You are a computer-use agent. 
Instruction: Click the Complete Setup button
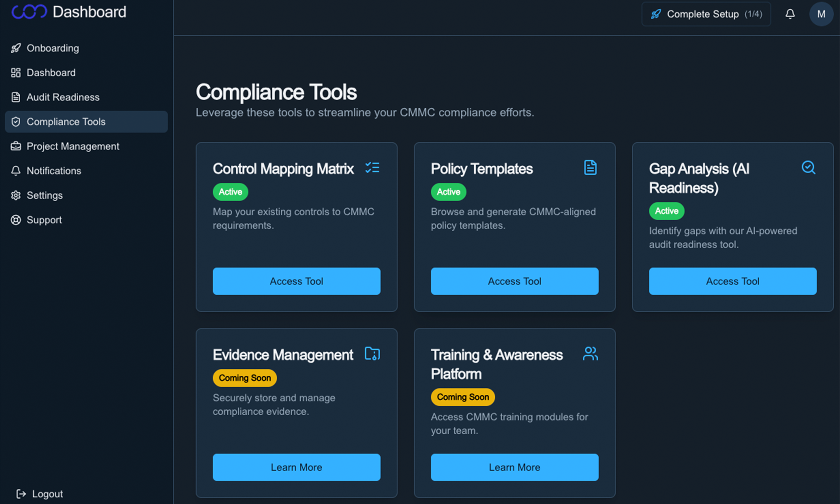pos(706,14)
